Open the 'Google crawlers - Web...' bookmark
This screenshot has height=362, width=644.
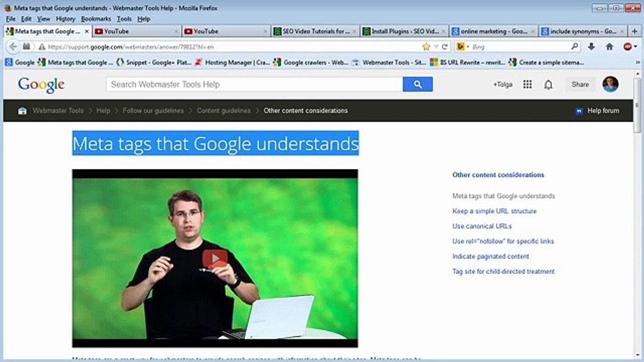[310, 62]
